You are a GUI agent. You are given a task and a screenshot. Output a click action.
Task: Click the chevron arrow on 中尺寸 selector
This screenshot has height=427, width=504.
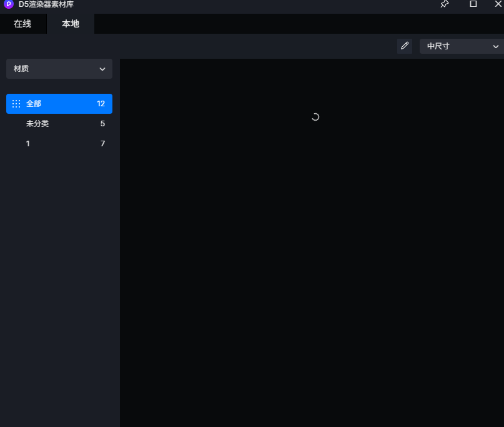496,46
